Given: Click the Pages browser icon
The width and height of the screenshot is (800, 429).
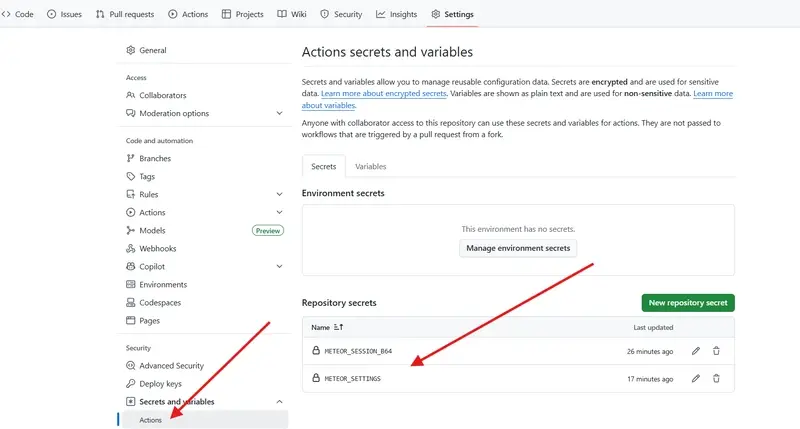Looking at the screenshot, I should tap(131, 320).
